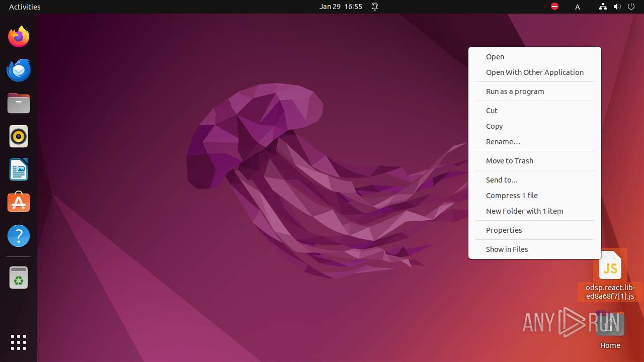
Task: Click the Home label under folder icon
Action: 610,345
